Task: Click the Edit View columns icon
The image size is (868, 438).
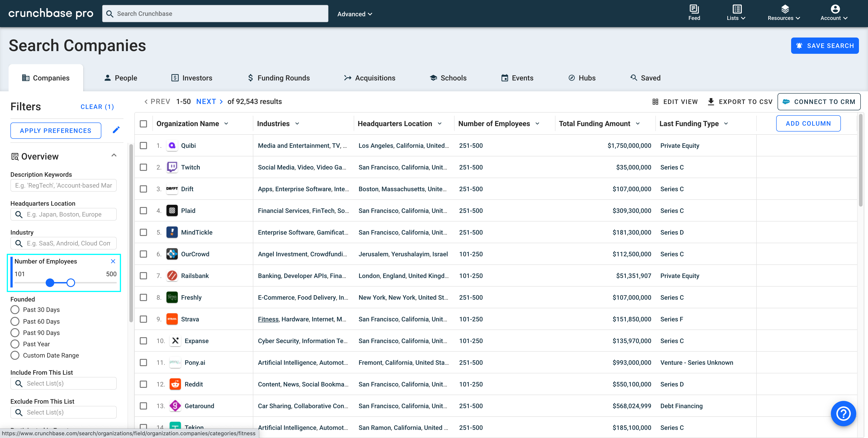Action: 655,102
